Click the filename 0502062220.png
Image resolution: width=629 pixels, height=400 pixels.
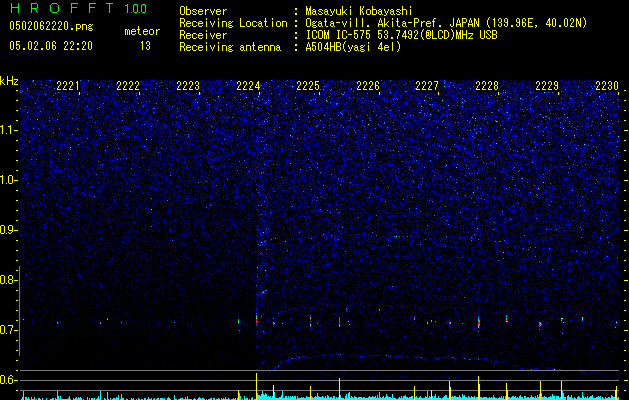pos(51,26)
